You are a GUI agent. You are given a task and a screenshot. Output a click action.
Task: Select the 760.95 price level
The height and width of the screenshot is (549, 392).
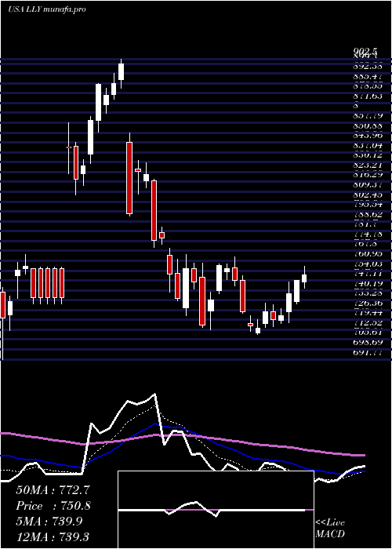(368, 253)
